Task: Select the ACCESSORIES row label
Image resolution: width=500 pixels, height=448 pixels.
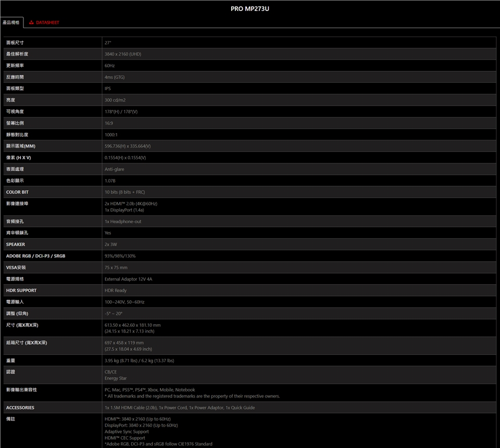Action: coord(20,407)
